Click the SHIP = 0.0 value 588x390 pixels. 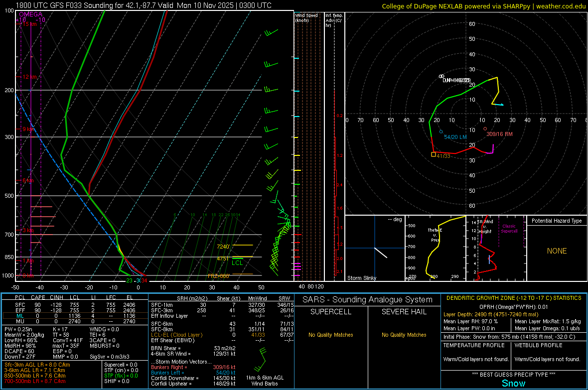point(117,381)
